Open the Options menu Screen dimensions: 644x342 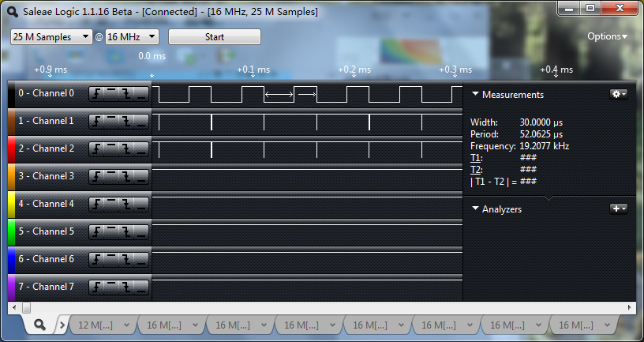pos(607,36)
